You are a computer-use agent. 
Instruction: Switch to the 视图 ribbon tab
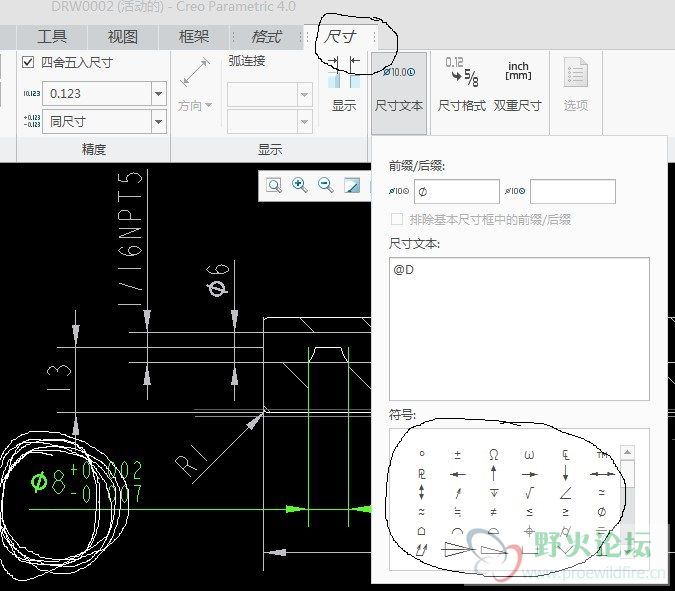pos(123,37)
